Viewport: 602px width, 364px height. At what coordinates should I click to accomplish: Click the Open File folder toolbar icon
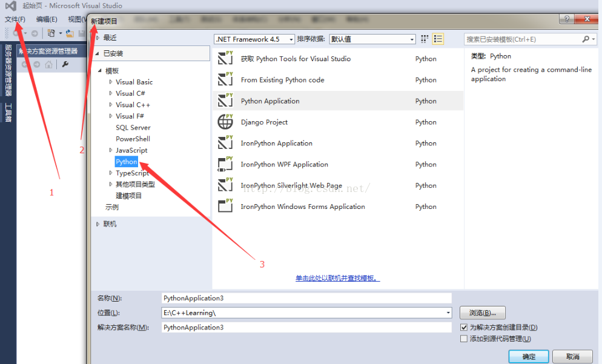point(70,33)
